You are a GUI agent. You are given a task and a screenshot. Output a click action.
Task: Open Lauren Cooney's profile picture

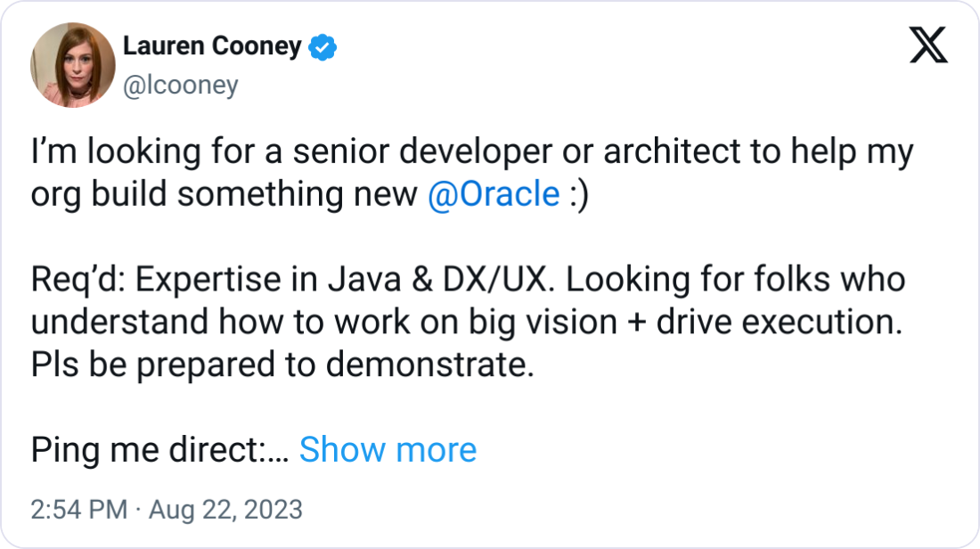pyautogui.click(x=72, y=64)
